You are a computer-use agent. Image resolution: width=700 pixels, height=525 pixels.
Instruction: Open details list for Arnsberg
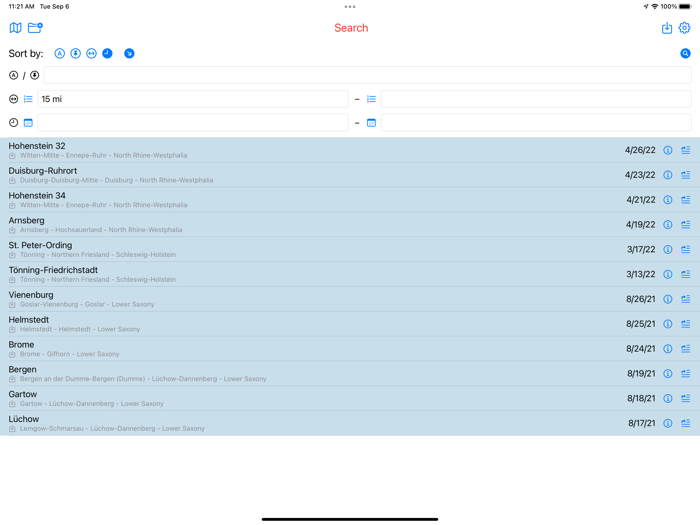pyautogui.click(x=686, y=225)
